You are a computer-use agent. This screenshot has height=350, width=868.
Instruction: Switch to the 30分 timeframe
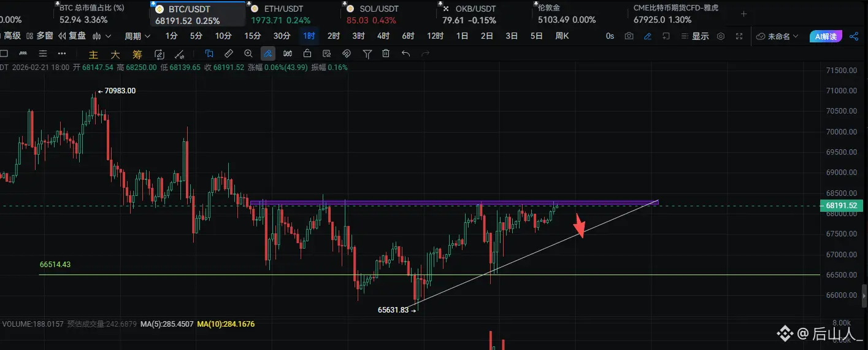click(282, 36)
